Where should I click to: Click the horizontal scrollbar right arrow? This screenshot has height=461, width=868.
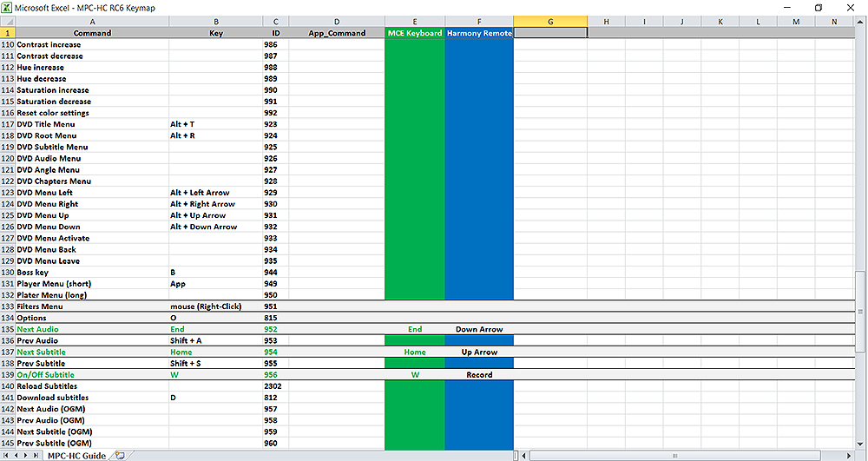(x=849, y=456)
